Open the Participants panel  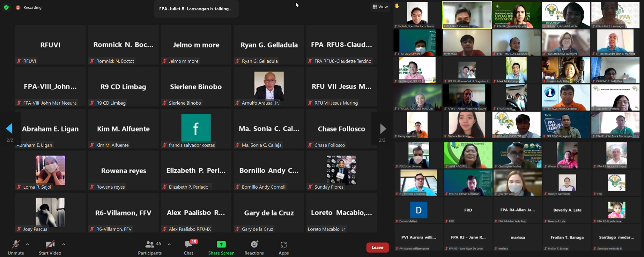click(150, 247)
